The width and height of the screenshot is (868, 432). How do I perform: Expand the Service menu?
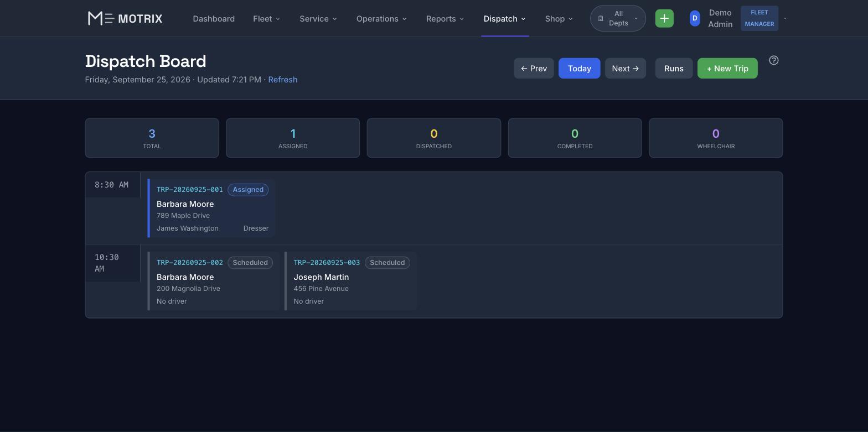pyautogui.click(x=318, y=18)
